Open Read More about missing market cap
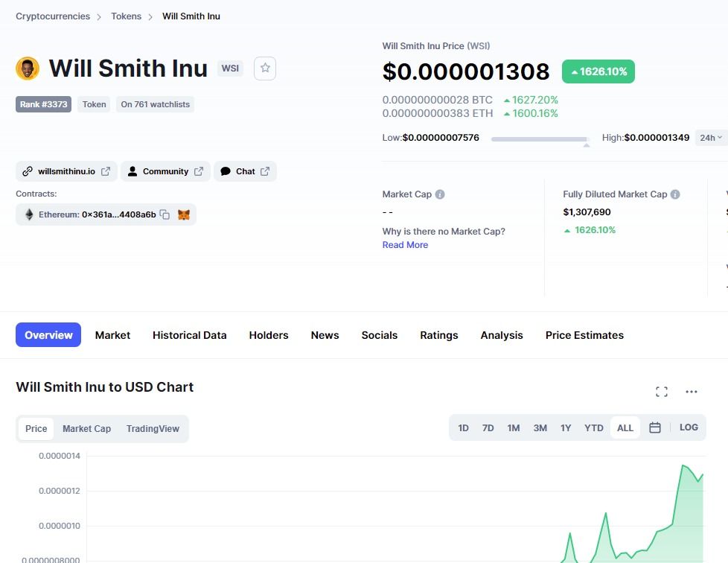Viewport: 728px width, 563px height. pos(405,245)
